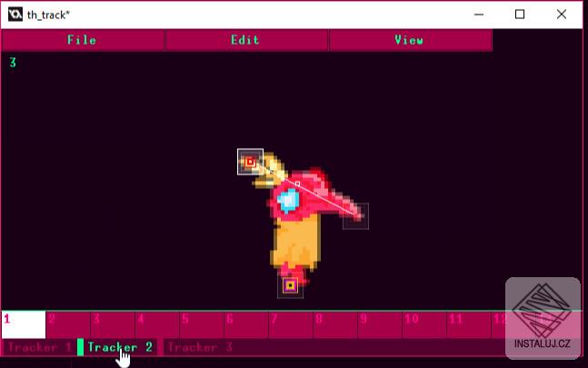
Task: Open the Edit menu
Action: tap(246, 40)
